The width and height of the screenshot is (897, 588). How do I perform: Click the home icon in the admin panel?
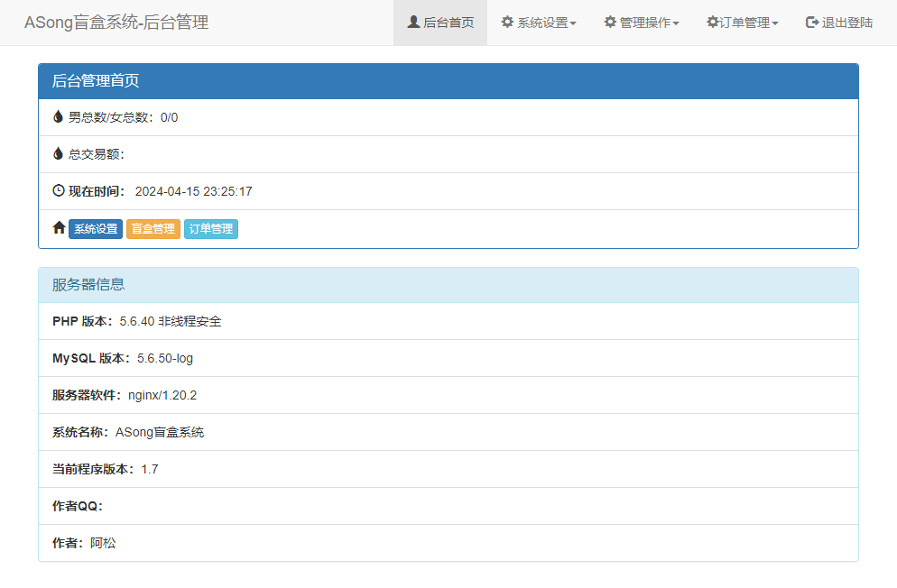pos(59,228)
